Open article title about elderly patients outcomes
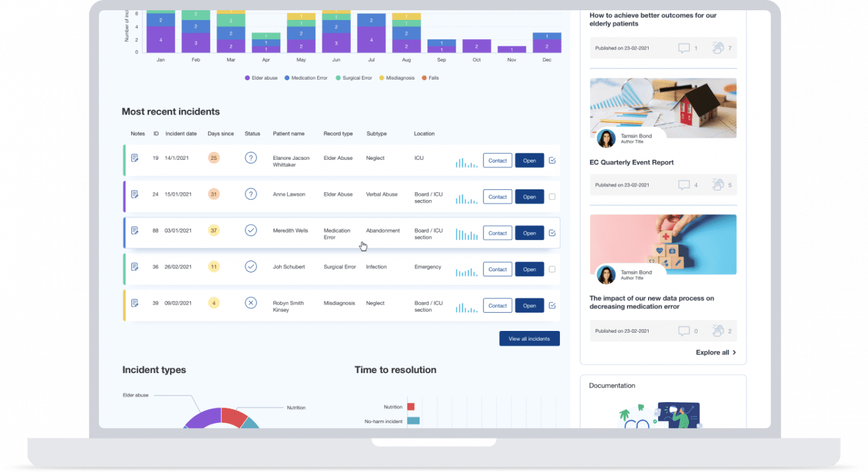Screen dimensions: 868x472 (x=653, y=19)
